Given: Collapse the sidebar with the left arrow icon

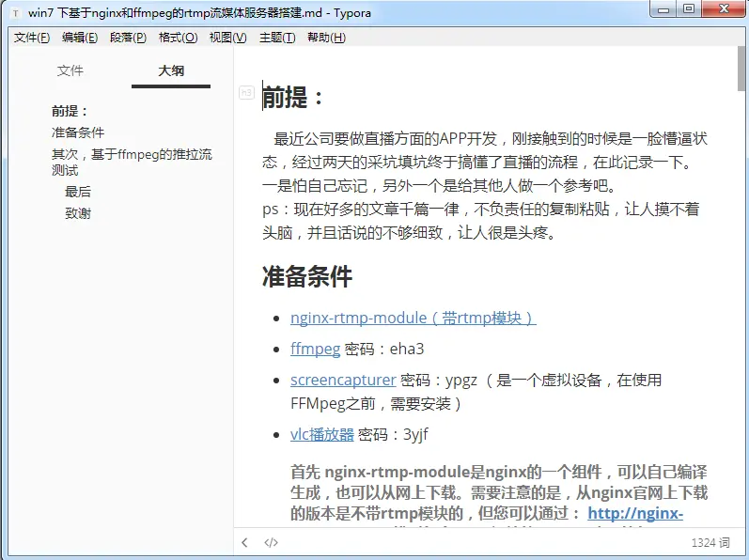Looking at the screenshot, I should (244, 542).
